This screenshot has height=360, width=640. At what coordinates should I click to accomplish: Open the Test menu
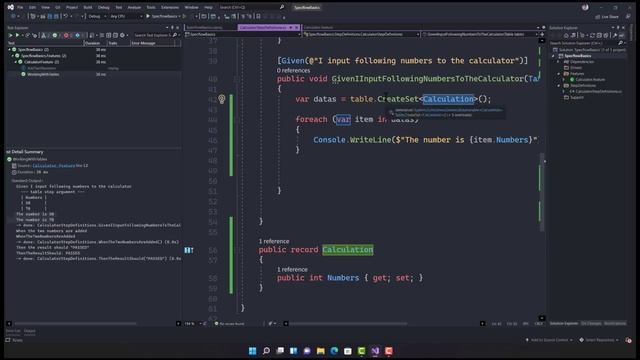[x=119, y=7]
